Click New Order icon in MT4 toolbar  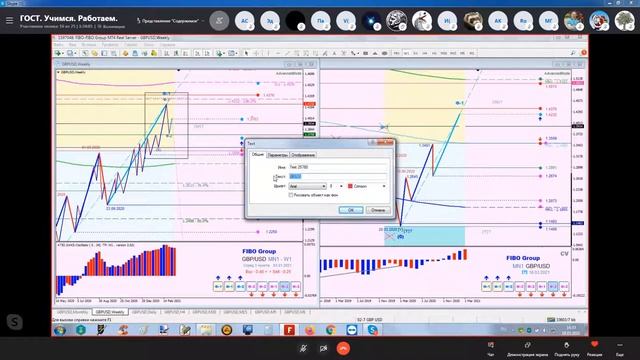tap(58, 53)
